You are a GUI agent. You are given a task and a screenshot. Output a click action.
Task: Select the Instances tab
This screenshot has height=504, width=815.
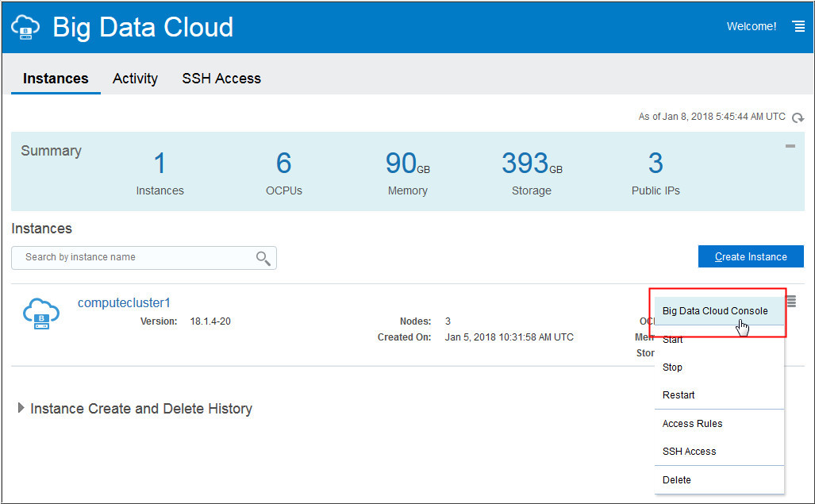[x=55, y=78]
